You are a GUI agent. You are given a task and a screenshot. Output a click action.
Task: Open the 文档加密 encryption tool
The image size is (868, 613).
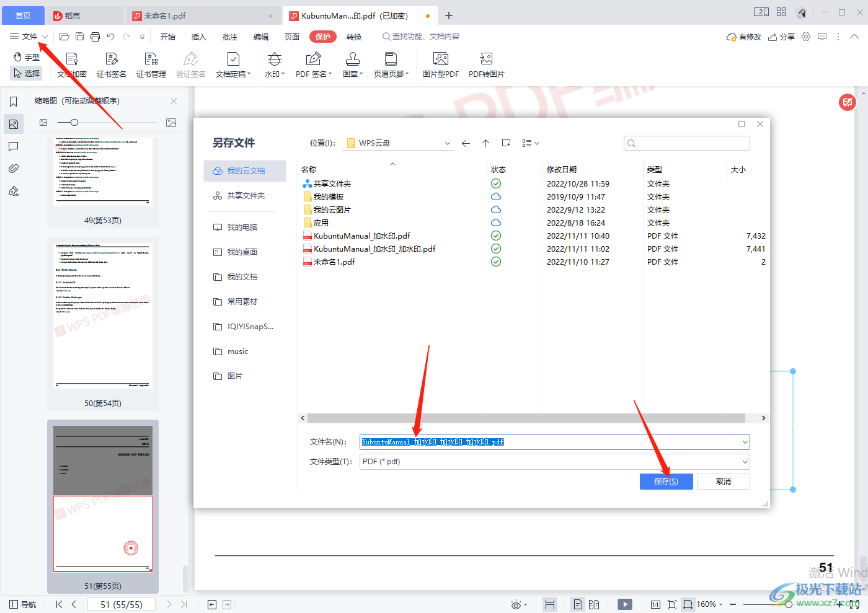click(x=72, y=65)
